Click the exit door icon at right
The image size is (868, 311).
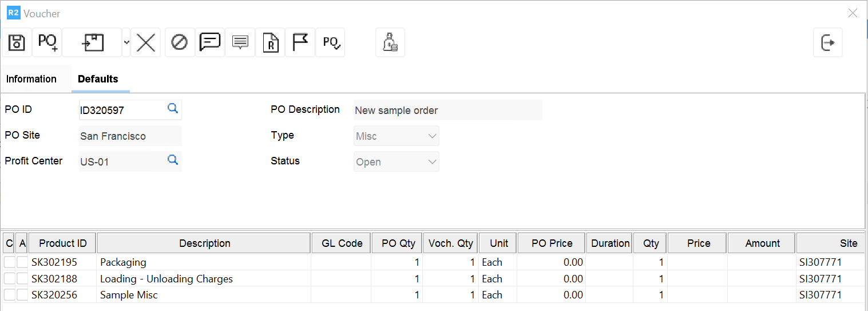pyautogui.click(x=828, y=42)
